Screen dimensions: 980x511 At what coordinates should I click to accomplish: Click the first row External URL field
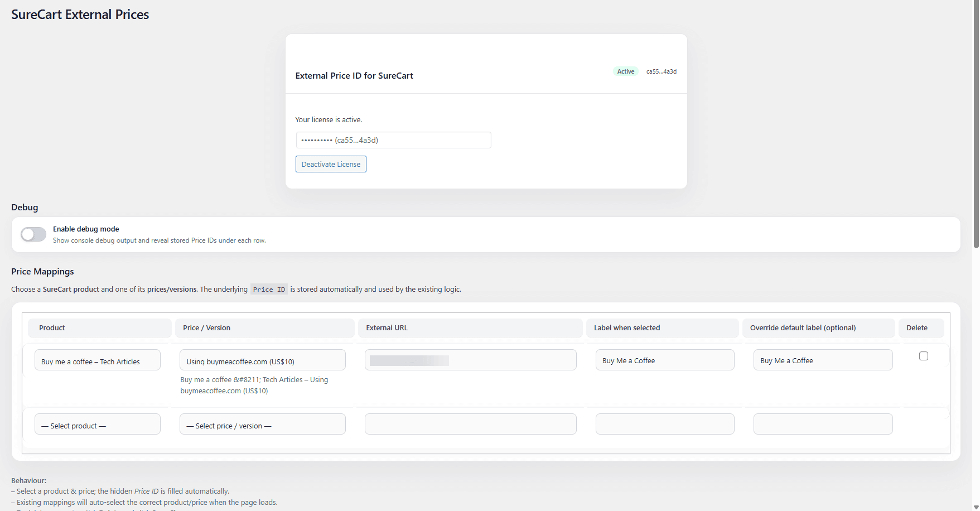coord(470,360)
